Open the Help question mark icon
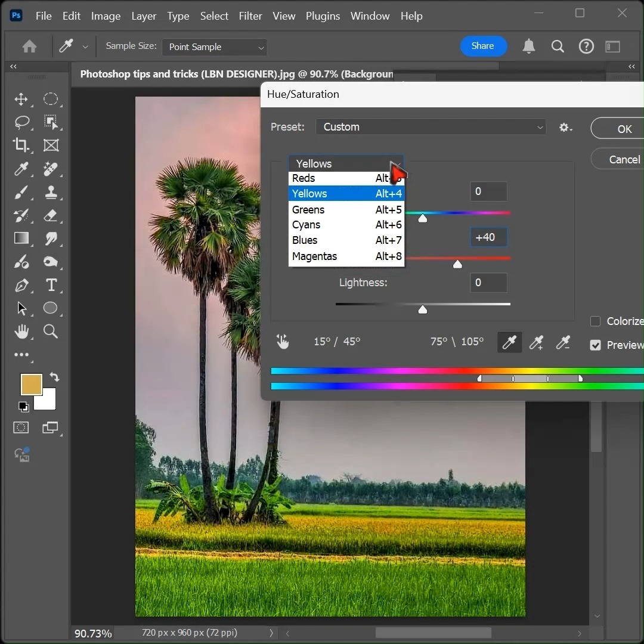The image size is (644, 644). 586,47
